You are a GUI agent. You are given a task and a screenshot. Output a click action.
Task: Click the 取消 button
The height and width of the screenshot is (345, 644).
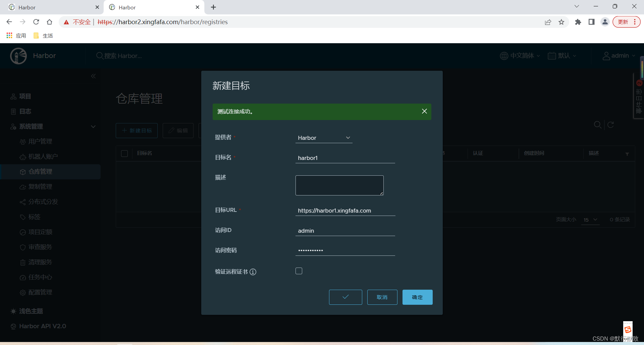(x=382, y=297)
